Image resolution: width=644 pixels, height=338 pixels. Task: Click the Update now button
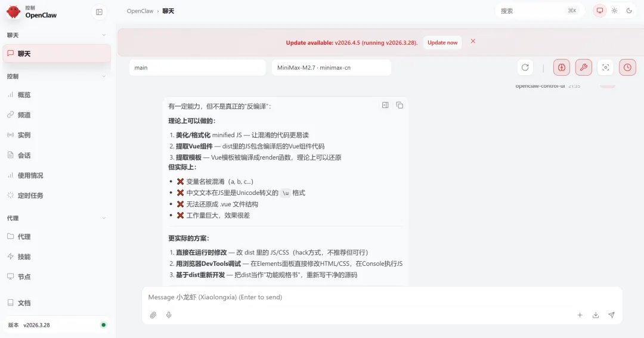click(442, 43)
